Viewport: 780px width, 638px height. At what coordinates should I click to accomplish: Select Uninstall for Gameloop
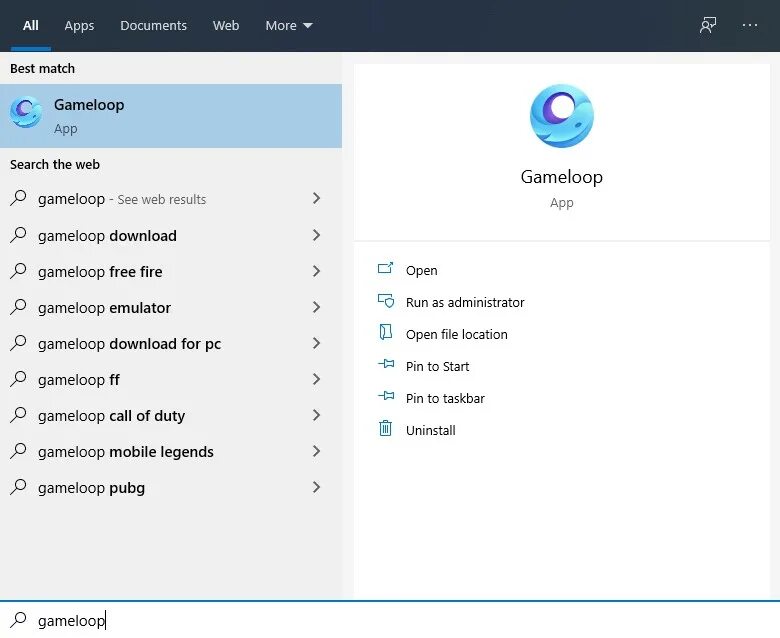[430, 430]
